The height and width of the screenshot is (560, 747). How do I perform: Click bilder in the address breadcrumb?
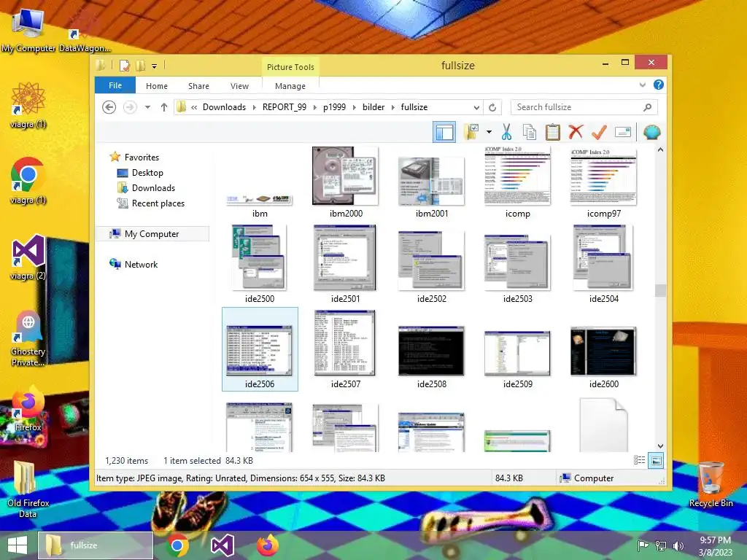coord(373,107)
